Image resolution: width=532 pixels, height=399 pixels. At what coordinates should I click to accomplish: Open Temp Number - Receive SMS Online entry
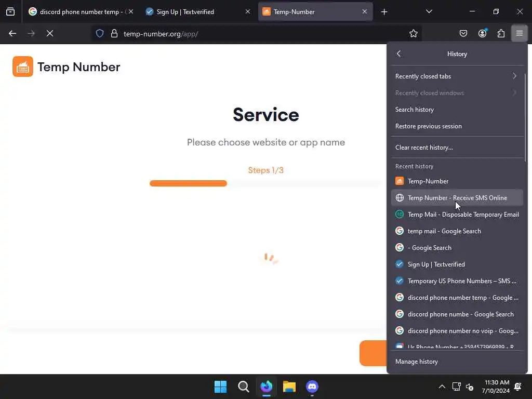pos(457,197)
